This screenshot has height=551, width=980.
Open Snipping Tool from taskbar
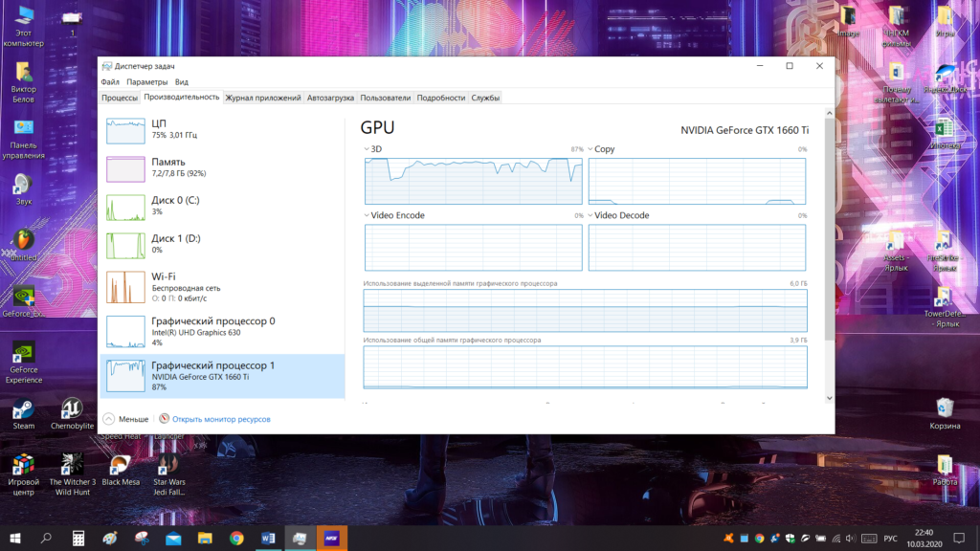[142, 538]
